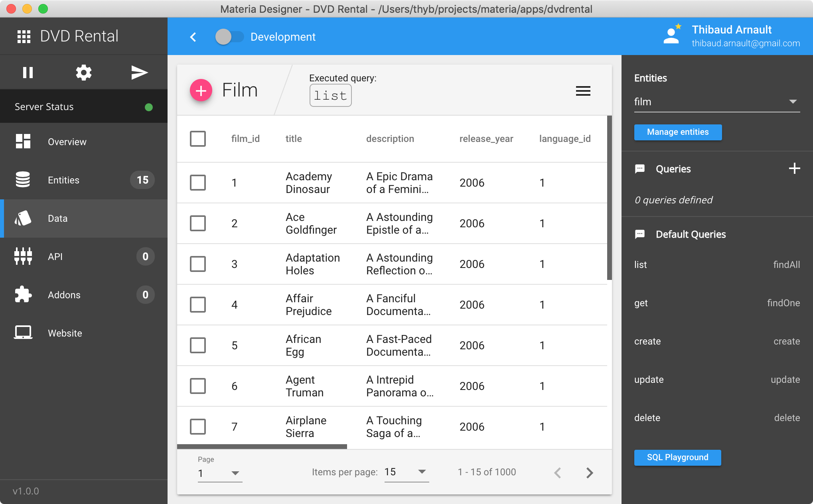Check the box for Academy Dinosaur row

coord(198,183)
